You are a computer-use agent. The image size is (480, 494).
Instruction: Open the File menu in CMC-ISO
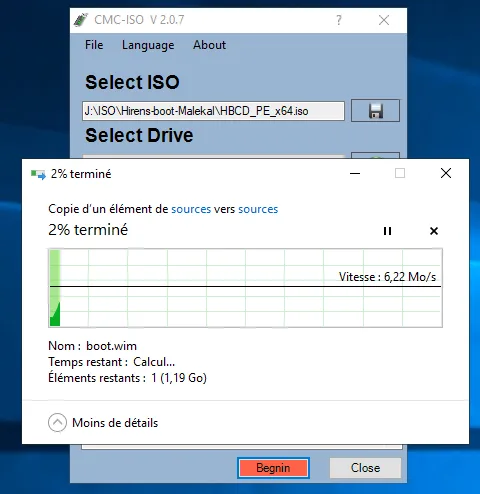(x=94, y=45)
